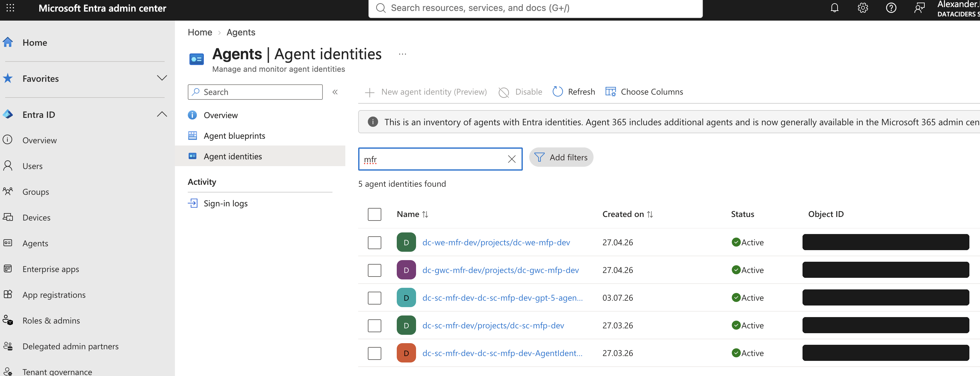Sort by the Name column arrows

click(425, 214)
